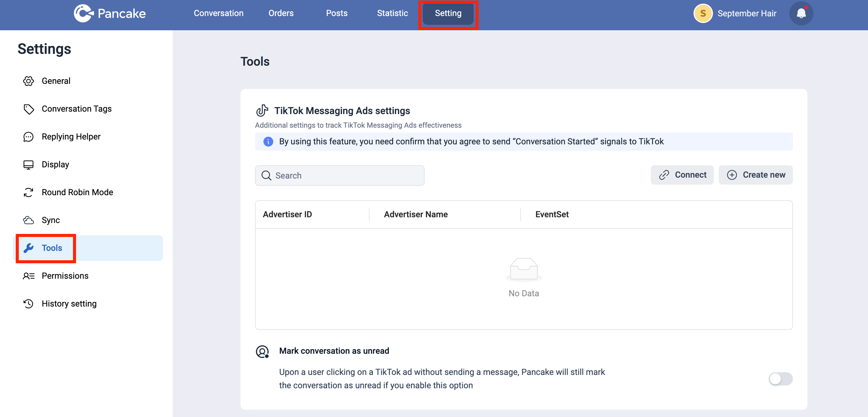Click the Sync cloud icon
Screen dimensions: 868x417
point(28,220)
